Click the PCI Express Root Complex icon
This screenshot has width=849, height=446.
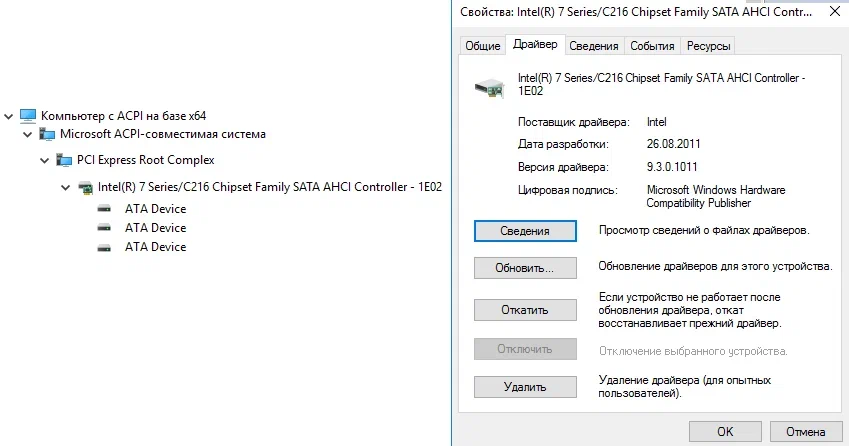[x=66, y=160]
